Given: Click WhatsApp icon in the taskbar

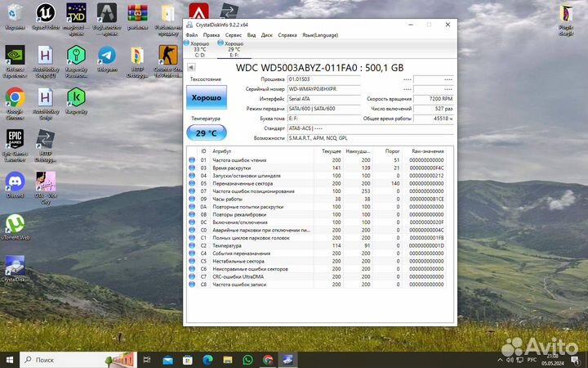Looking at the screenshot, I should pyautogui.click(x=247, y=360).
